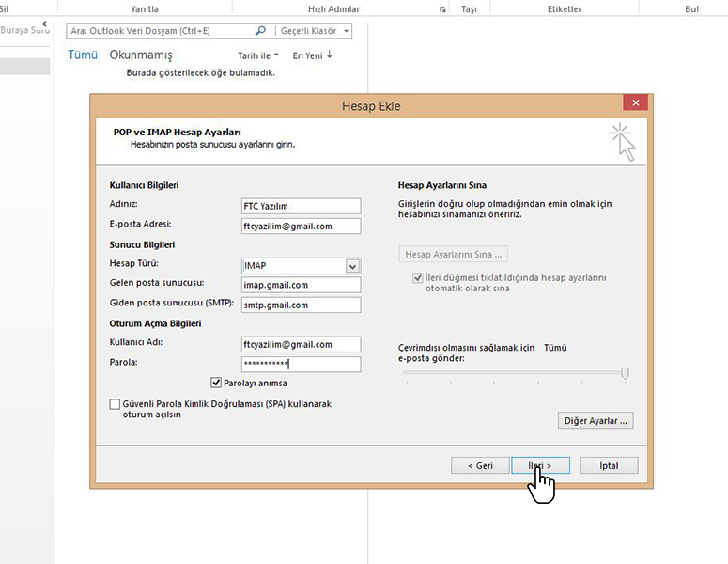The height and width of the screenshot is (564, 728).
Task: Switch to the Tümü mail filter
Action: point(83,55)
